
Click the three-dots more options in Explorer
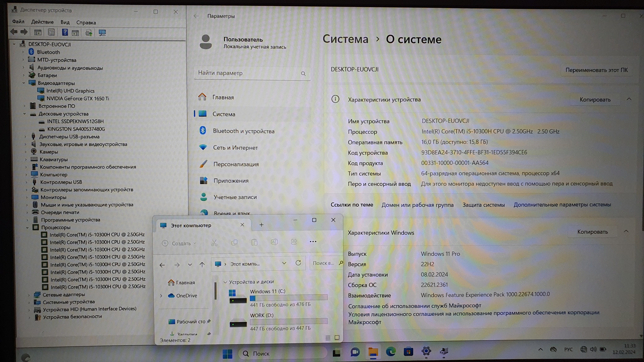[x=313, y=242]
